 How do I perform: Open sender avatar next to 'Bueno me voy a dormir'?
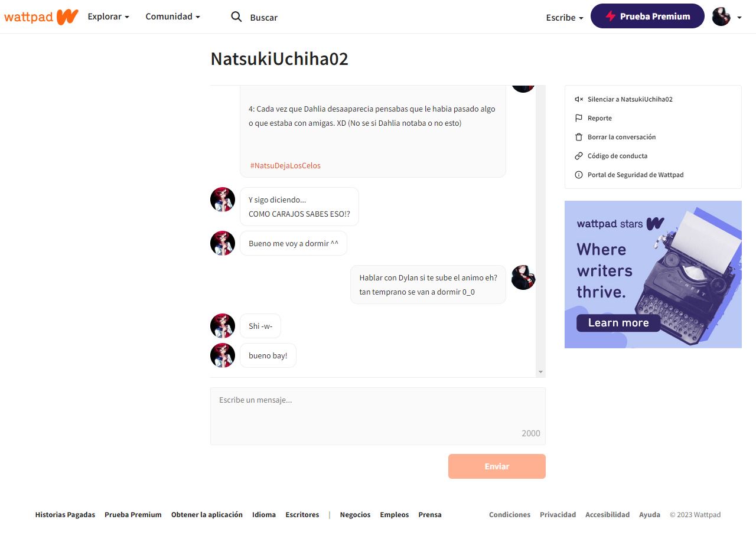223,243
